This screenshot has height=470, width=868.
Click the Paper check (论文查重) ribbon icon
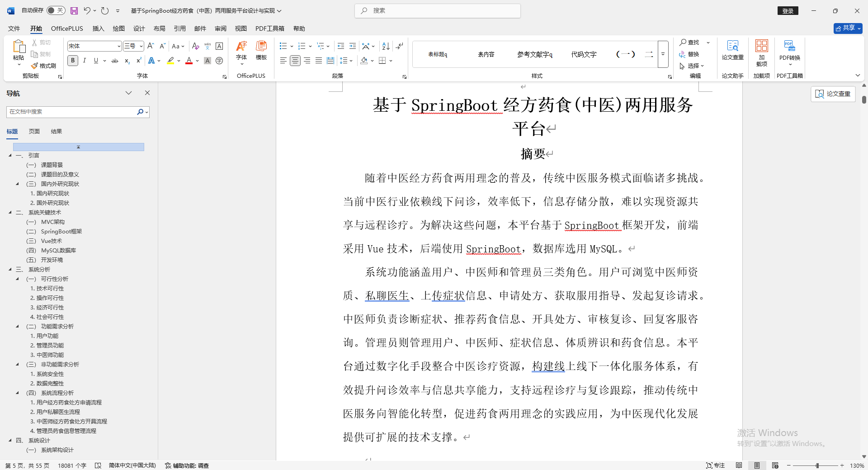[733, 50]
